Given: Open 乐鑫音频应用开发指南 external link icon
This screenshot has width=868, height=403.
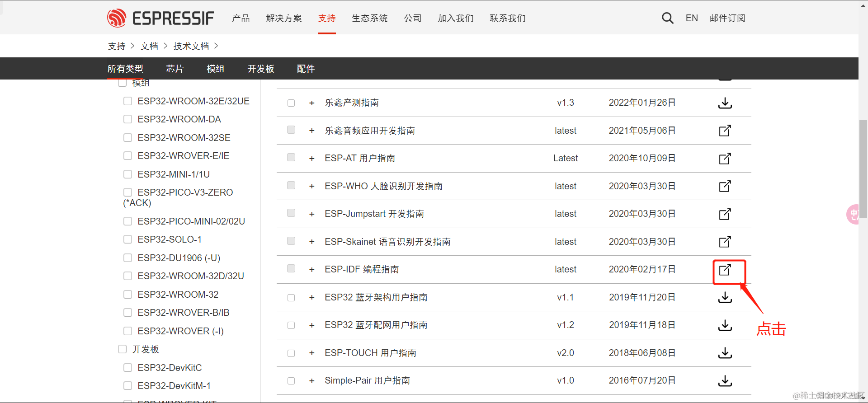Looking at the screenshot, I should click(x=725, y=131).
